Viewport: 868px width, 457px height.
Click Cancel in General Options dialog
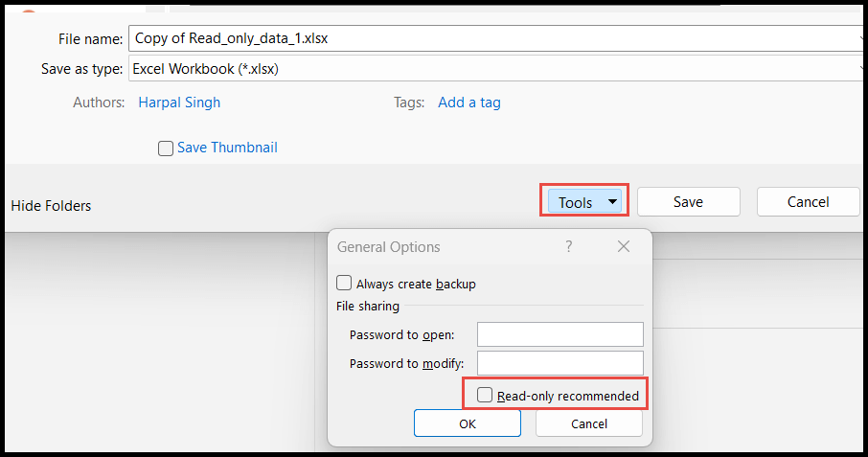click(589, 423)
